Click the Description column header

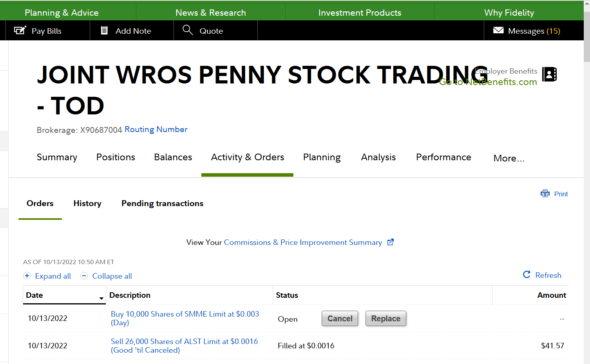point(130,295)
